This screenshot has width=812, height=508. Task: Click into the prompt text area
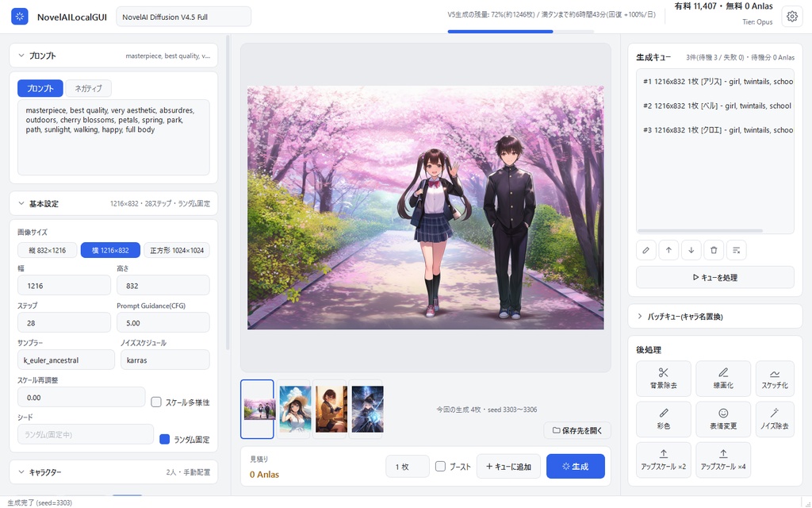[x=113, y=137]
